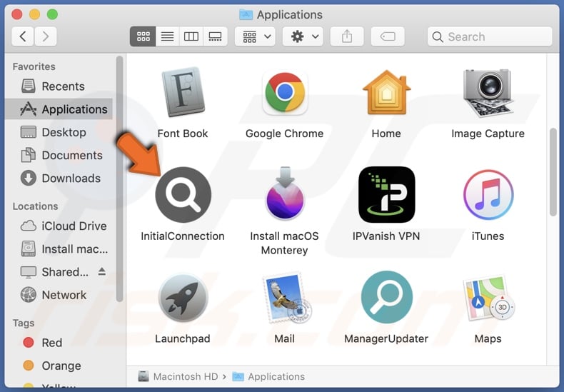The height and width of the screenshot is (392, 564).
Task: Select the Mail stamp icon
Action: pyautogui.click(x=287, y=298)
